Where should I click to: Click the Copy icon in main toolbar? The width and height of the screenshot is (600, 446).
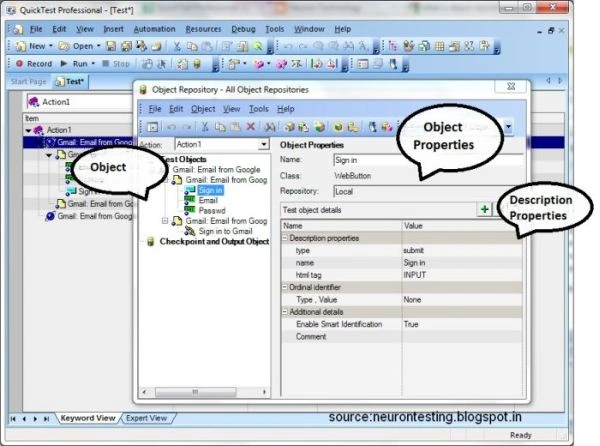pos(192,46)
